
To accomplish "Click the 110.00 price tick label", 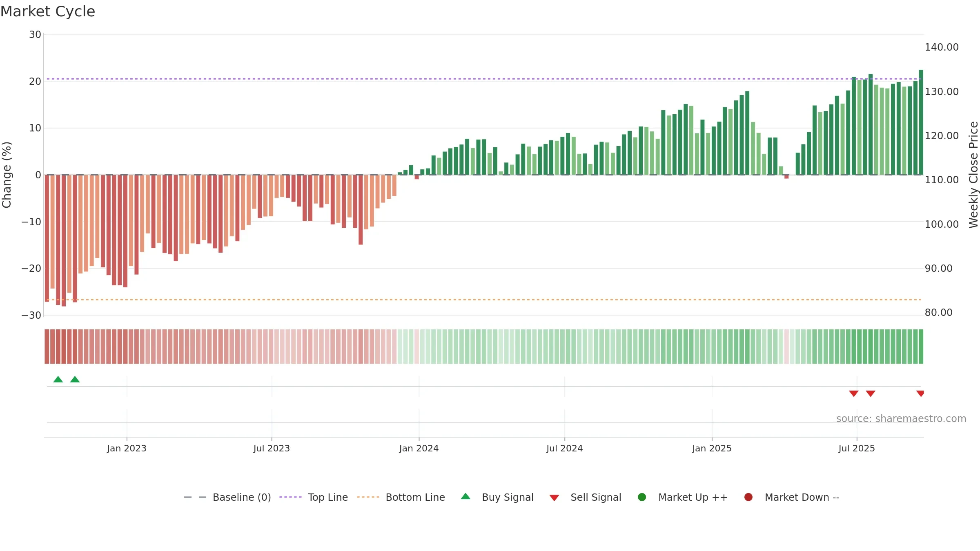I will tap(942, 180).
